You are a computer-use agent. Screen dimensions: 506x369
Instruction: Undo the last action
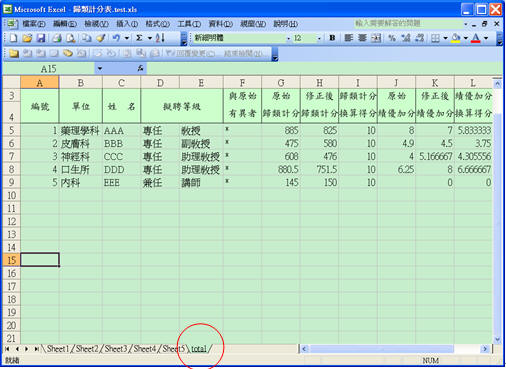point(116,38)
